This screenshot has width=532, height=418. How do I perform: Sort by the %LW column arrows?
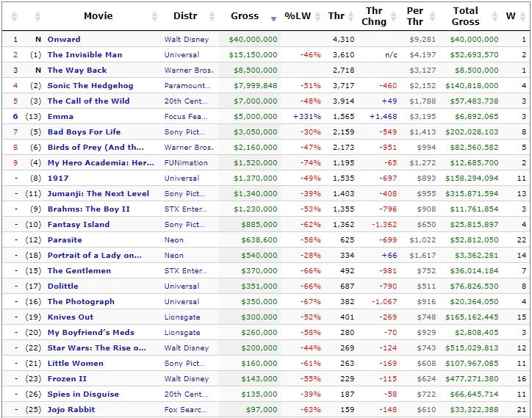[318, 16]
